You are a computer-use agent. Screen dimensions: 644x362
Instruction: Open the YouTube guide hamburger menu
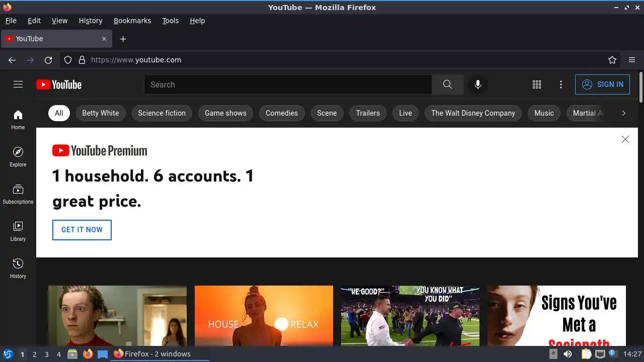pos(18,84)
